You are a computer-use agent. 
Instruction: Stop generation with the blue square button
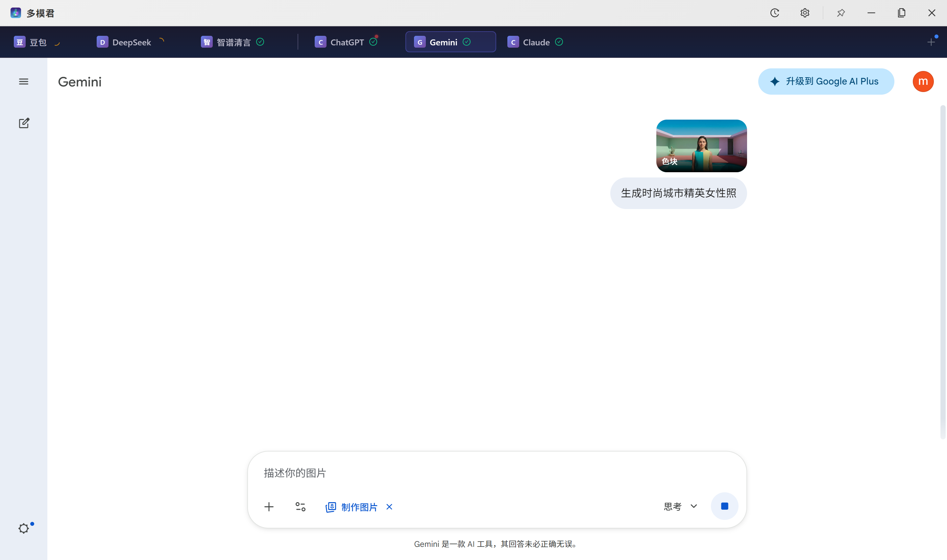(x=724, y=506)
